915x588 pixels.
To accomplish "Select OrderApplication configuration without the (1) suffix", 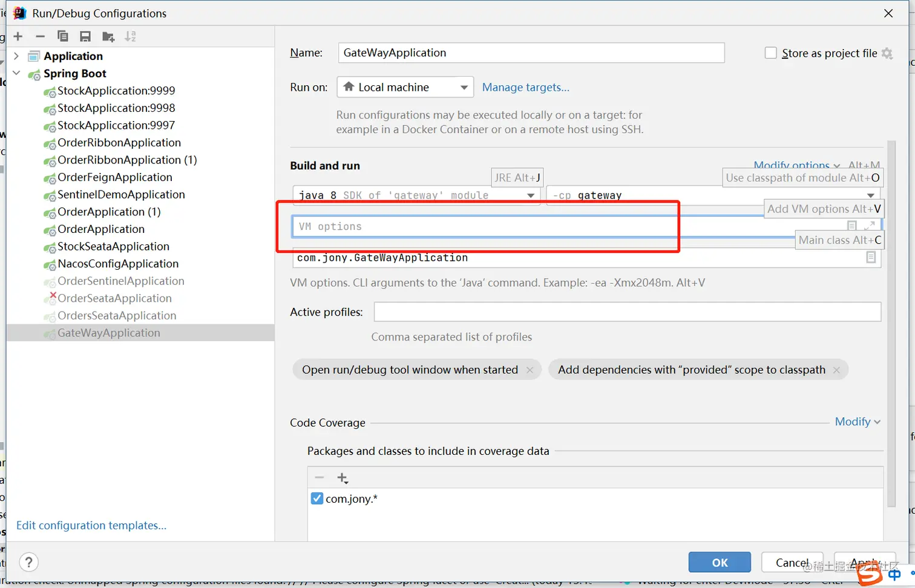I will (101, 229).
